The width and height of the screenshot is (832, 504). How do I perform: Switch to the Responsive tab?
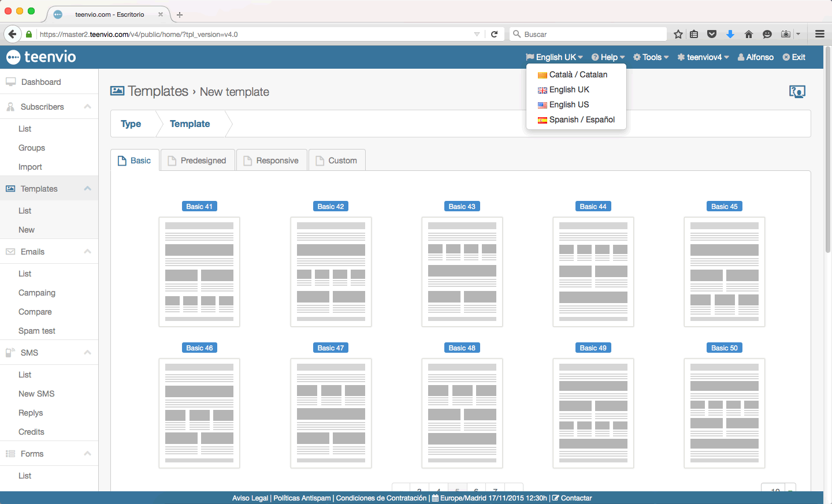tap(272, 160)
